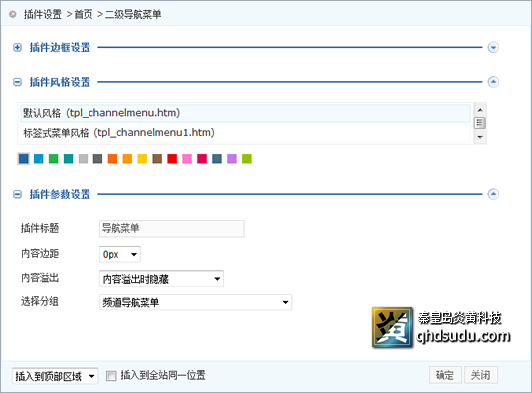
Task: Choose the light gray color swatch
Action: coord(84,159)
